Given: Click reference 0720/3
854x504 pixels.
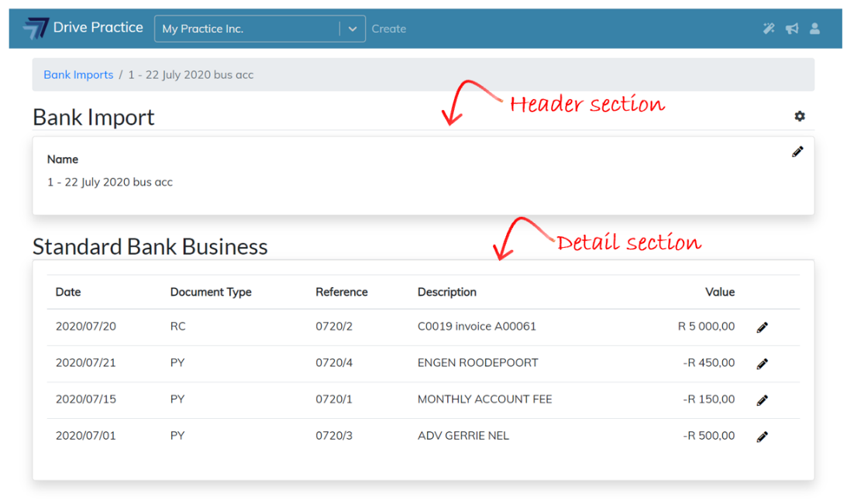Looking at the screenshot, I should pyautogui.click(x=334, y=435).
